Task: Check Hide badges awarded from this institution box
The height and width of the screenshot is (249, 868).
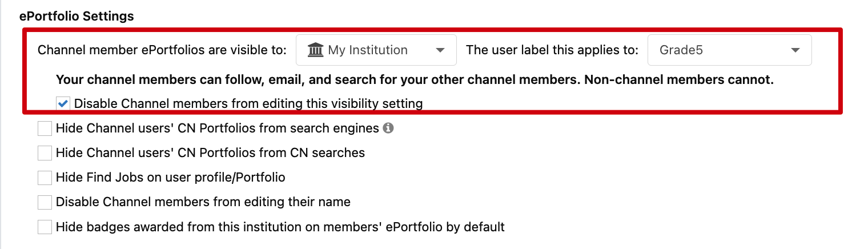Action: coord(45,227)
